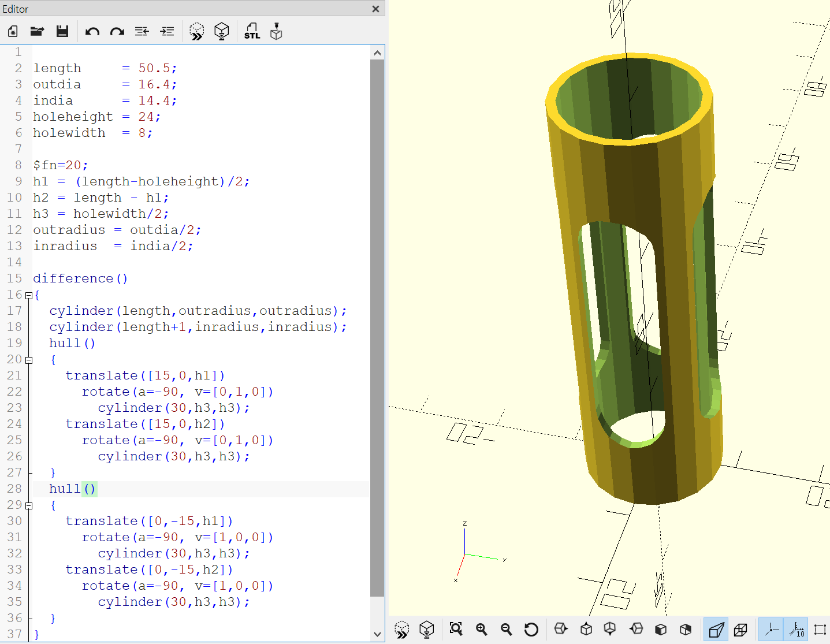This screenshot has height=644, width=830.
Task: Run Preview from the viewer toolbar
Action: click(x=402, y=629)
